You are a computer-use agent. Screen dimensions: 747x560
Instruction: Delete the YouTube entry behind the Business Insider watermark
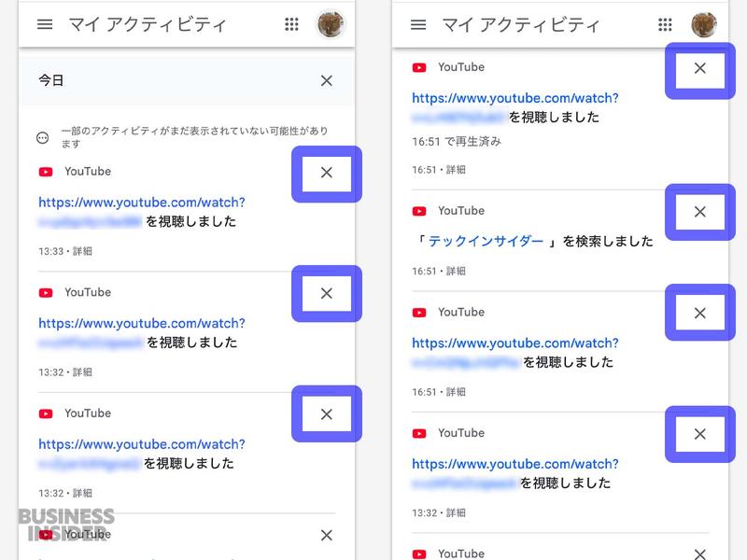tap(326, 535)
